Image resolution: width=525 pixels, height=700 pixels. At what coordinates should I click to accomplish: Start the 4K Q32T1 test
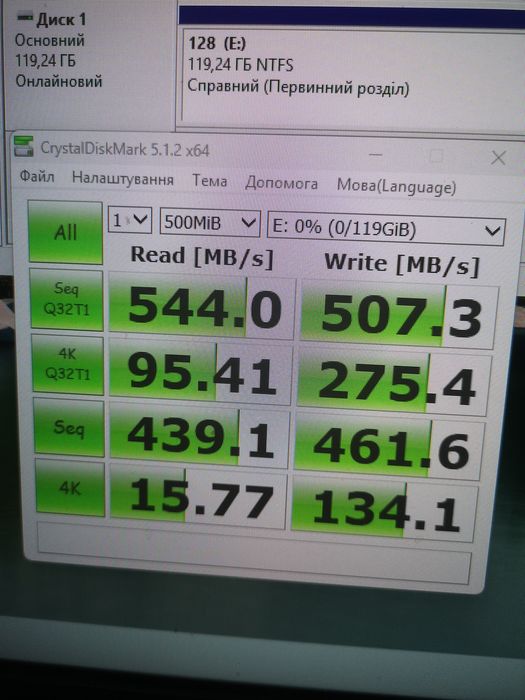tap(68, 365)
